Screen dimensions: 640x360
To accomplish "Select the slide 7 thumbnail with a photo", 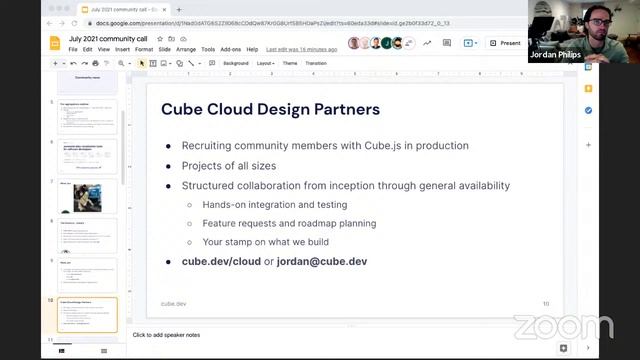I will (x=87, y=196).
